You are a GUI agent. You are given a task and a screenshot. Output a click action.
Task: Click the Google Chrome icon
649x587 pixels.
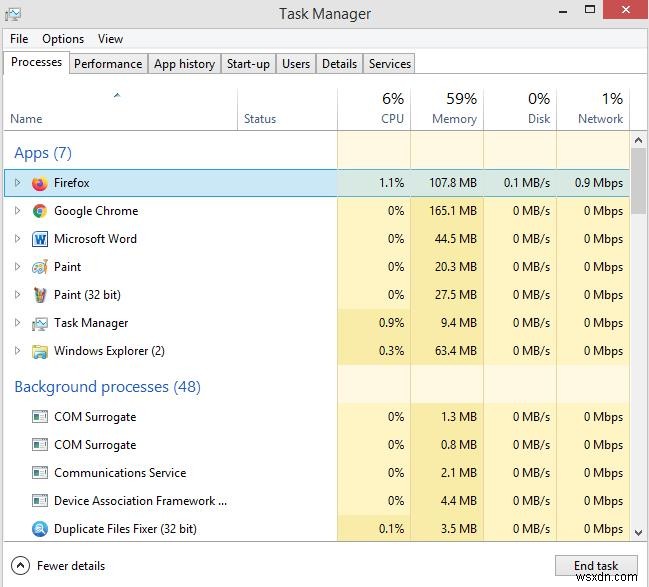40,211
